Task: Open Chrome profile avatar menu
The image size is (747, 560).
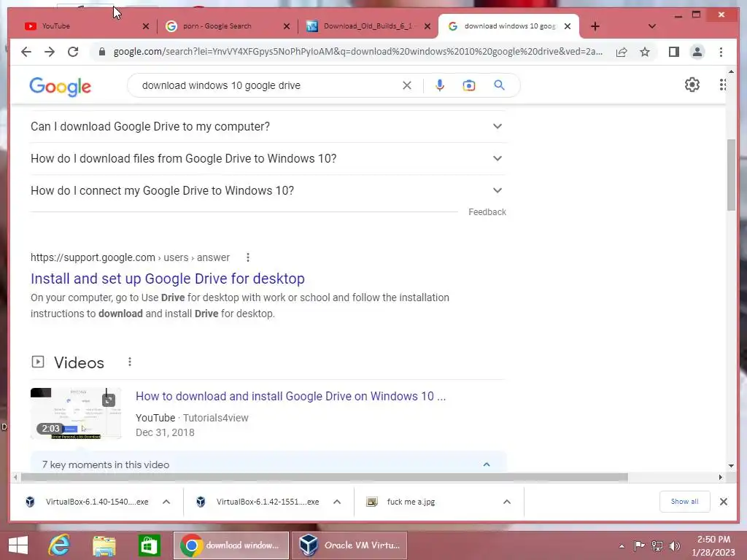Action: 697,52
